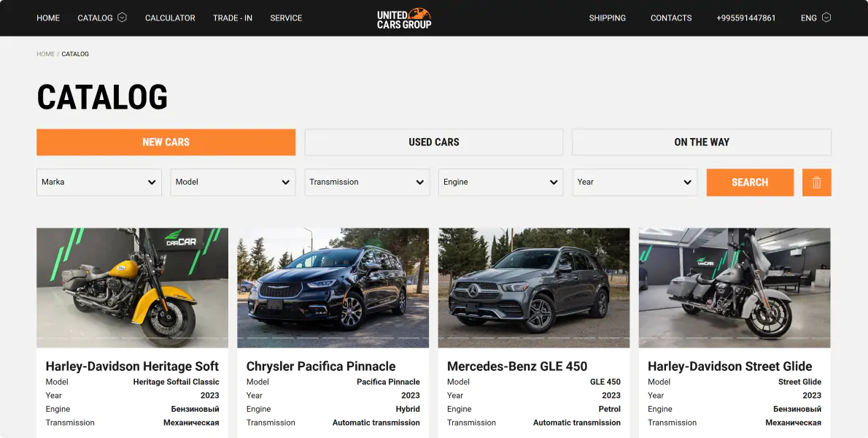Go to the Trade-In page

pos(233,18)
